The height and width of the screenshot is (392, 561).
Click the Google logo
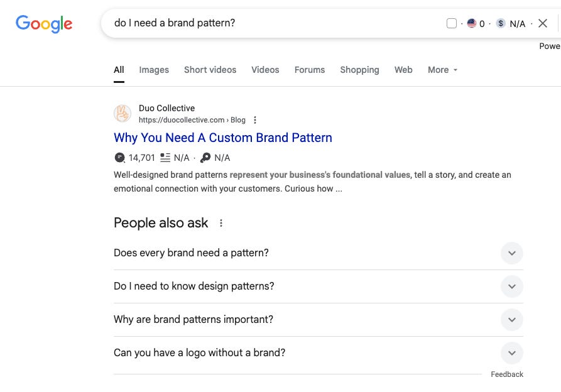click(x=44, y=24)
